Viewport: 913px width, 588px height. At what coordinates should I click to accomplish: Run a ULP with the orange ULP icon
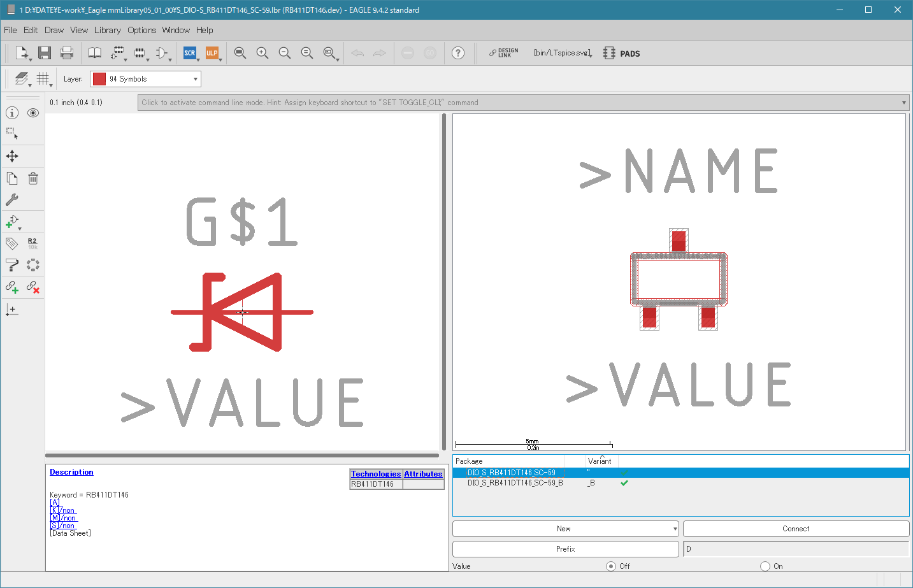coord(212,53)
